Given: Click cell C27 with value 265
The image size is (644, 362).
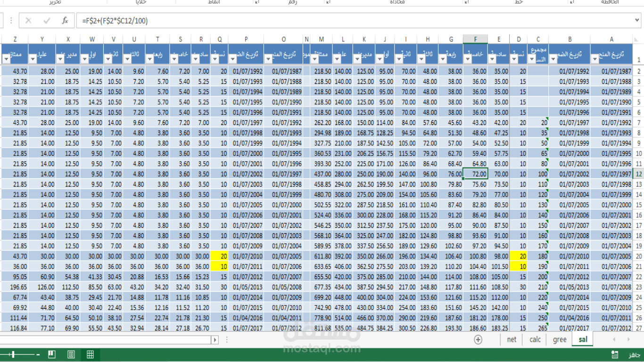Looking at the screenshot, I should pos(538,328).
